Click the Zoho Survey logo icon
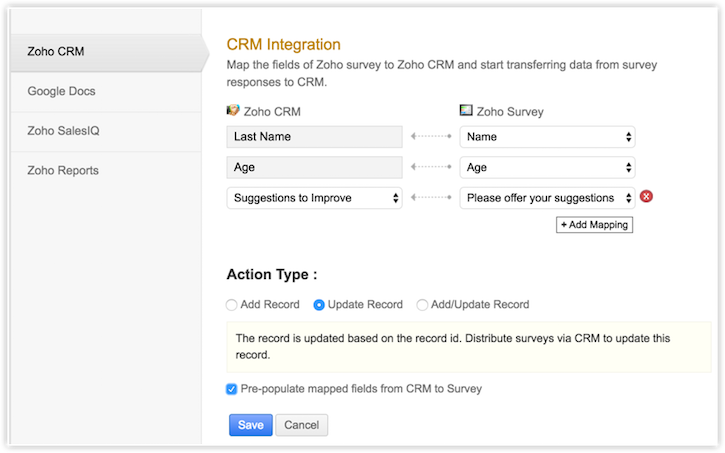725x453 pixels. [466, 111]
